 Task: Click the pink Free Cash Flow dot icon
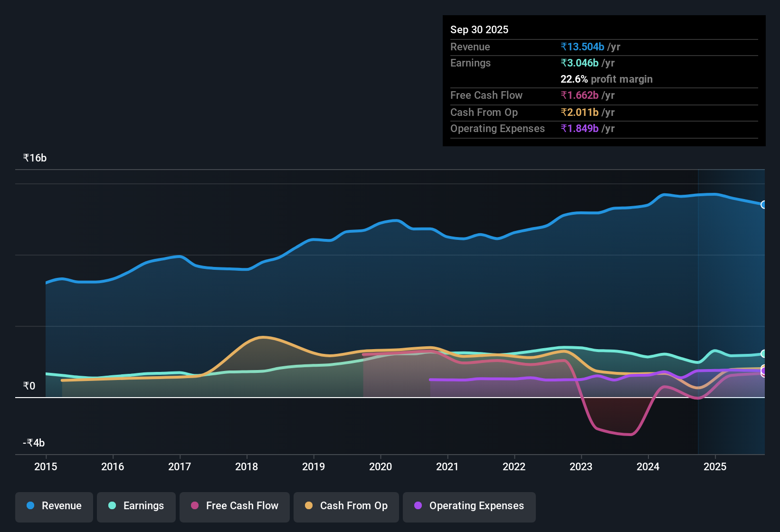[x=195, y=506]
